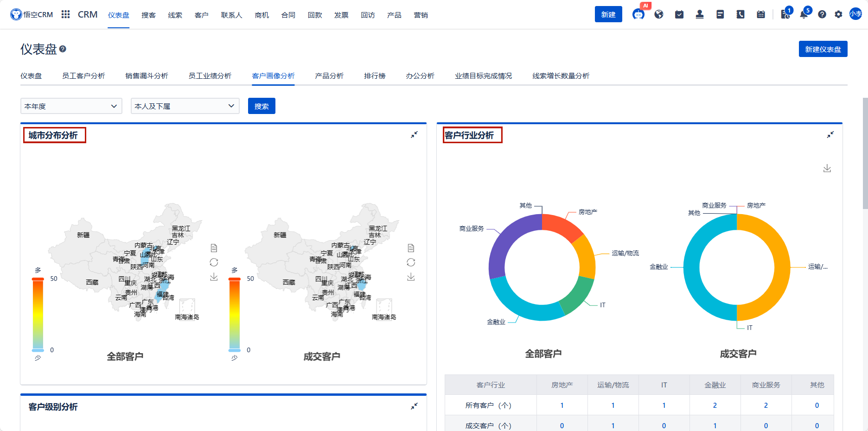This screenshot has width=868, height=431.
Task: Click the globe icon in header
Action: (x=659, y=14)
